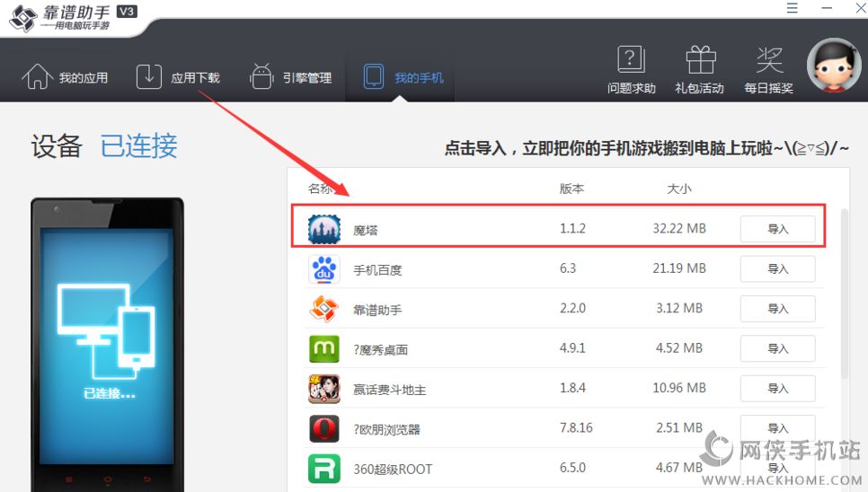Image resolution: width=868 pixels, height=492 pixels.
Task: Click the 欧朋浏览器 Opera icon
Action: [323, 428]
